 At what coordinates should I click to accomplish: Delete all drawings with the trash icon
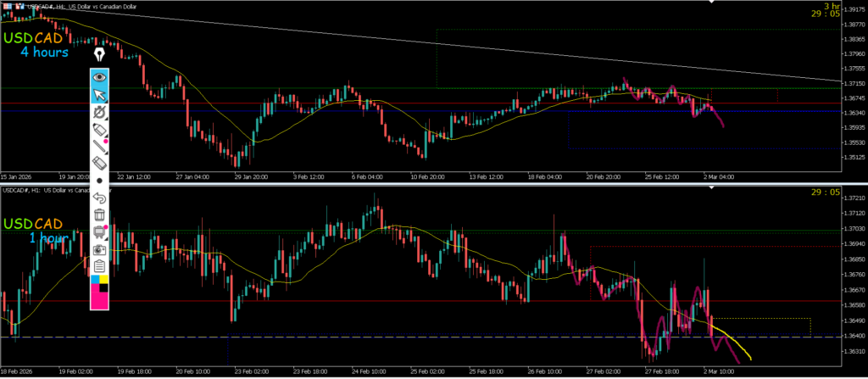tap(100, 215)
